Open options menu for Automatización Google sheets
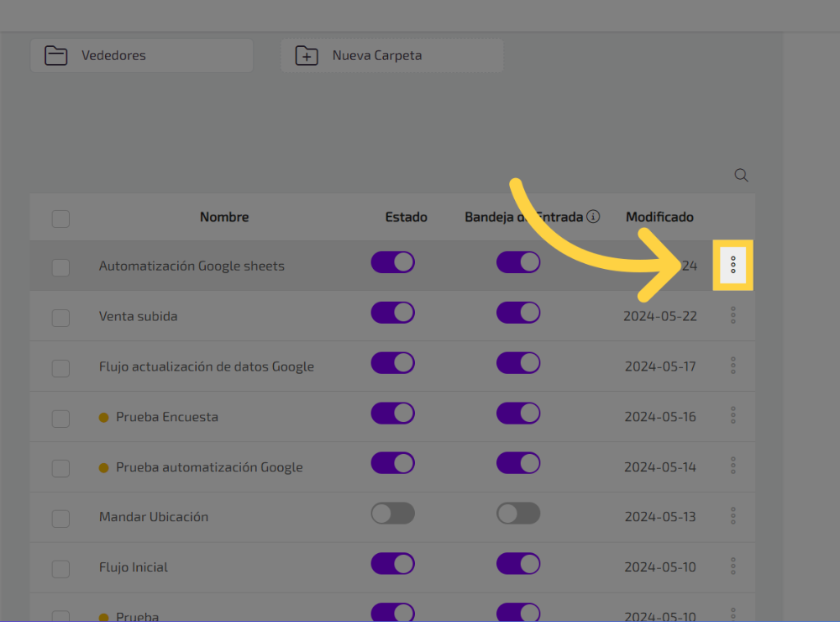Image resolution: width=840 pixels, height=622 pixels. (732, 266)
